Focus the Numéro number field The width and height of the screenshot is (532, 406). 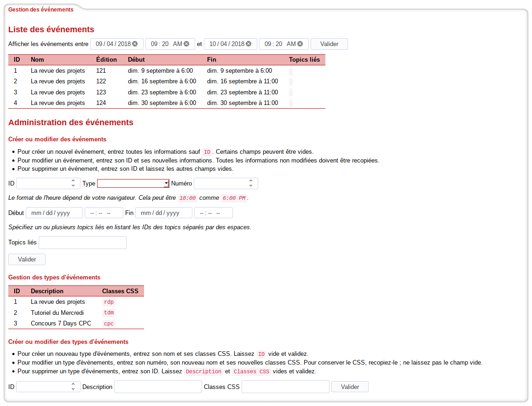[x=226, y=183]
